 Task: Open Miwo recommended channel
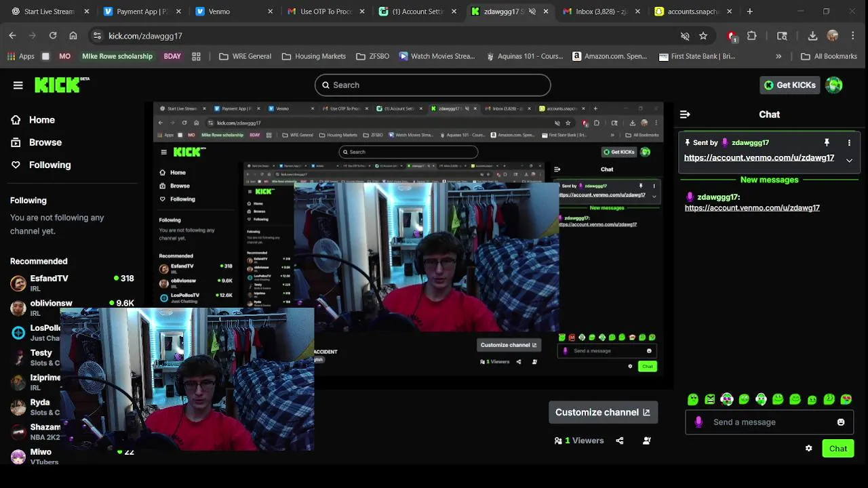pyautogui.click(x=72, y=456)
